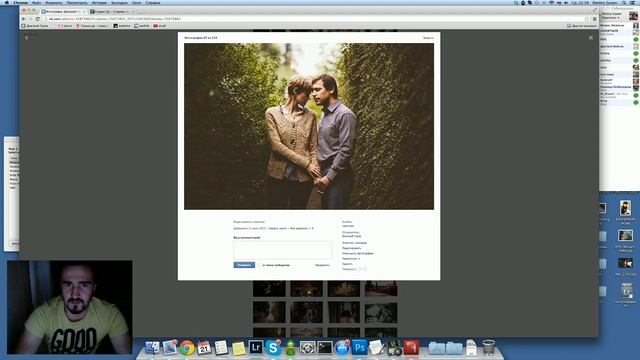Screen dimensions: 640x360
Task: Click the Закрыть link atop photo viewer
Action: [x=428, y=38]
